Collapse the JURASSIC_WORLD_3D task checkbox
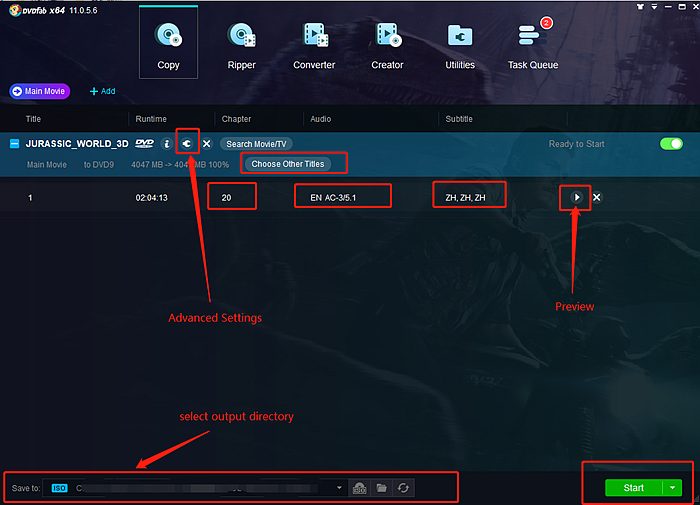Screen dimensions: 700x505 pyautogui.click(x=14, y=144)
